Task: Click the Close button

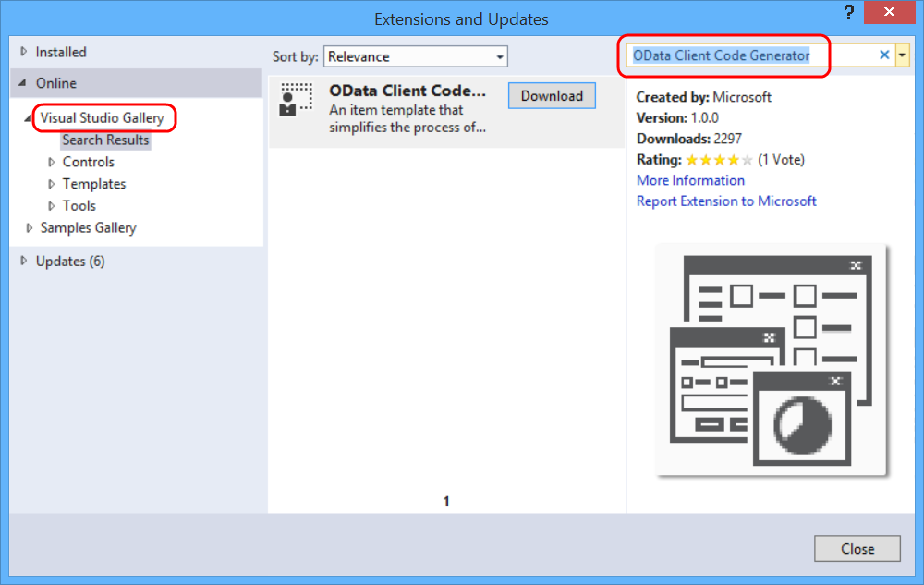Action: click(x=857, y=548)
